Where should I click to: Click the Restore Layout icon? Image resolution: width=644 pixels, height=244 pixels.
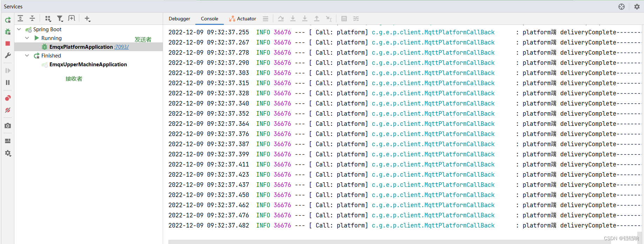[8, 141]
